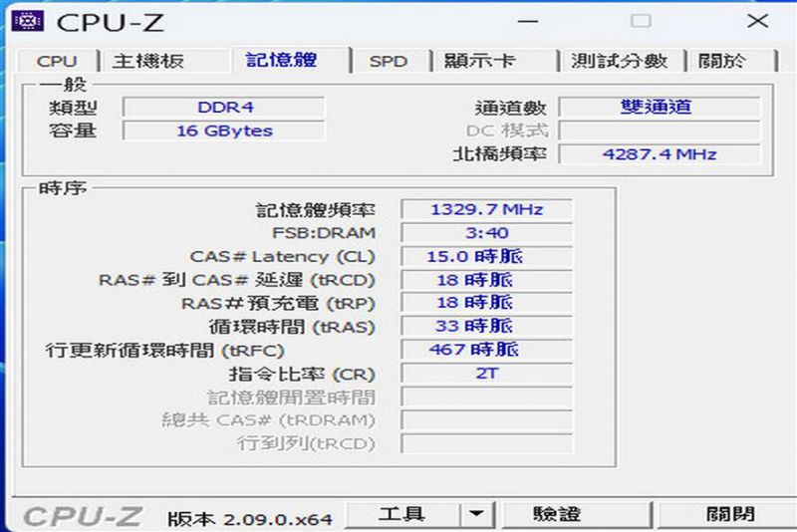Viewport: 797px width, 532px height.
Task: Click the FSB:DRAM 3:40 ratio field
Action: tap(486, 233)
